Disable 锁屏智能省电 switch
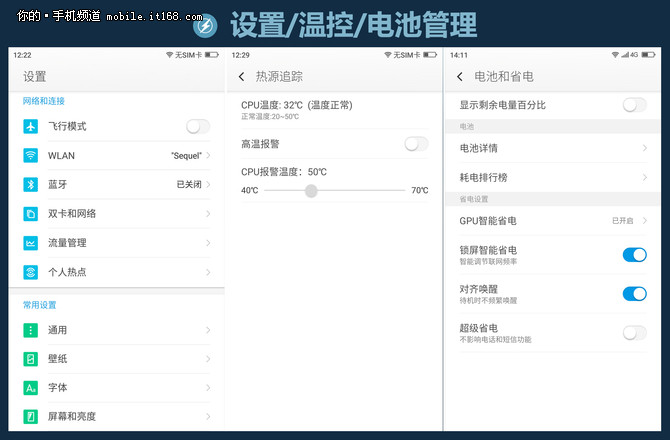Viewport: 670px width, 440px height. pyautogui.click(x=635, y=255)
